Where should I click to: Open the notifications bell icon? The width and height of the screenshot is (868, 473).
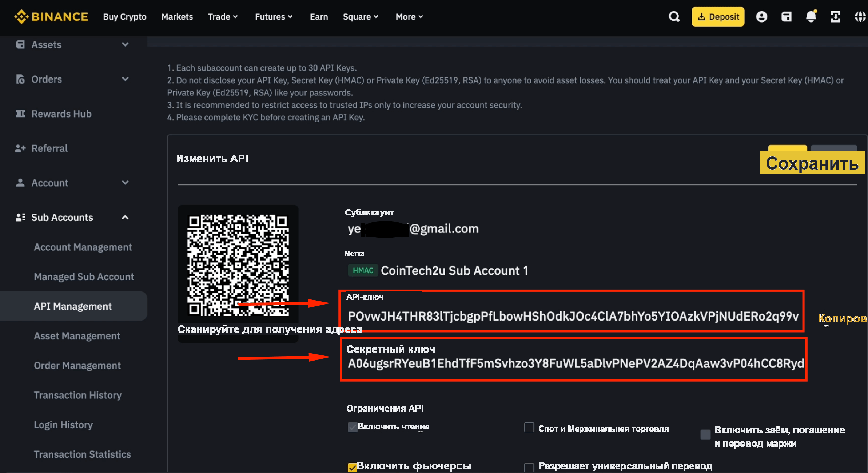(811, 16)
